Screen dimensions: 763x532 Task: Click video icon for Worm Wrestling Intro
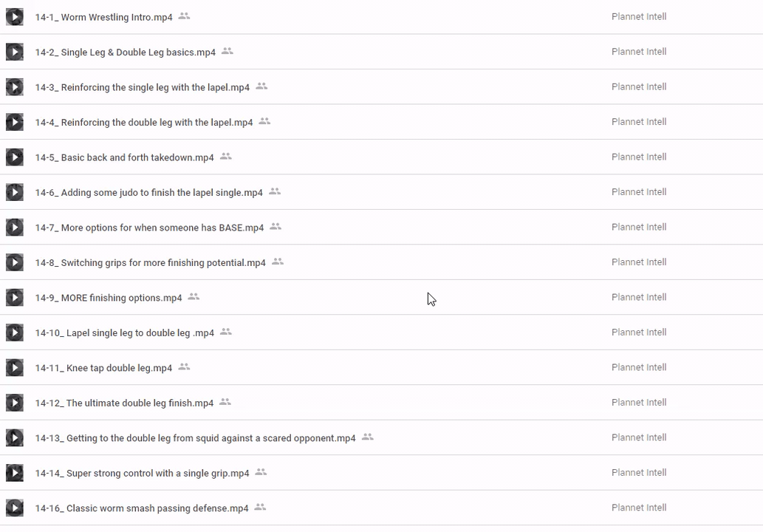15,16
